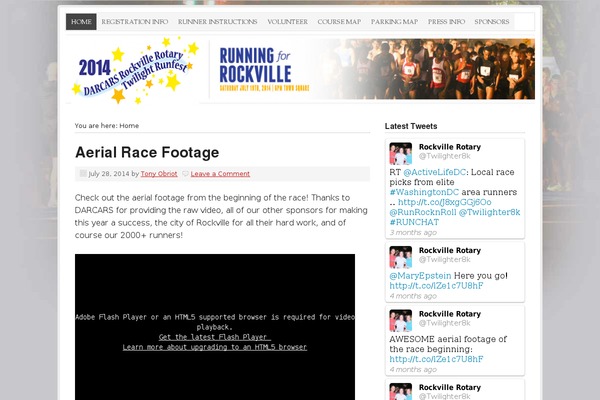Open the @MaryEpstein mention link
The height and width of the screenshot is (400, 600).
pos(420,276)
